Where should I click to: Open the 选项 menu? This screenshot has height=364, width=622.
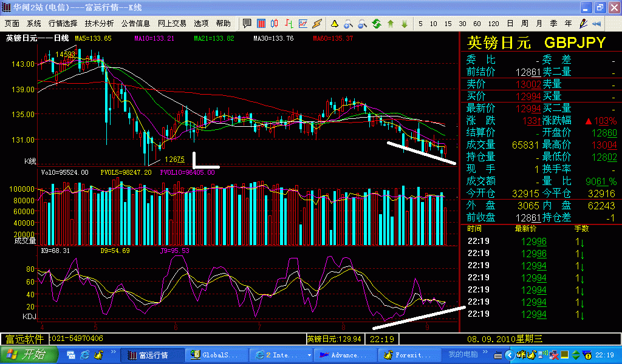point(201,24)
